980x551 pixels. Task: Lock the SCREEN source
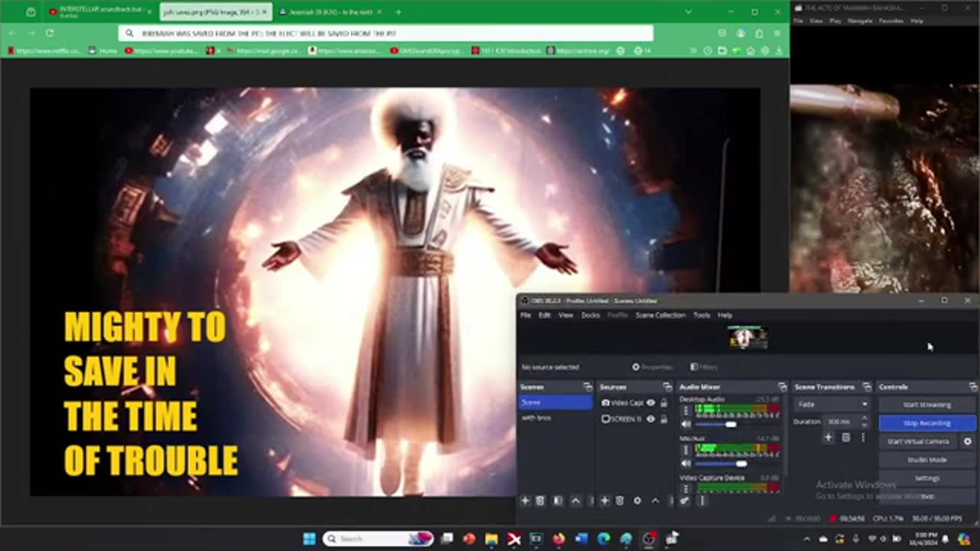click(x=664, y=419)
